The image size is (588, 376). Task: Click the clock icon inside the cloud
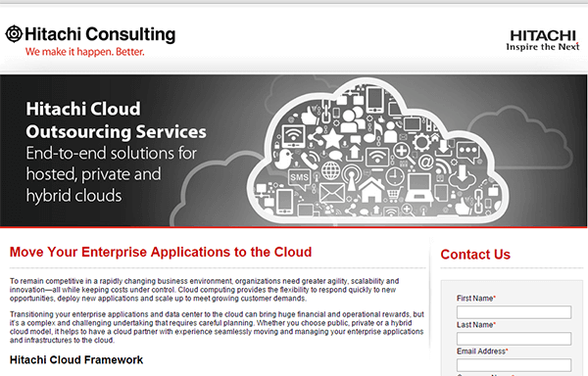tap(395, 176)
